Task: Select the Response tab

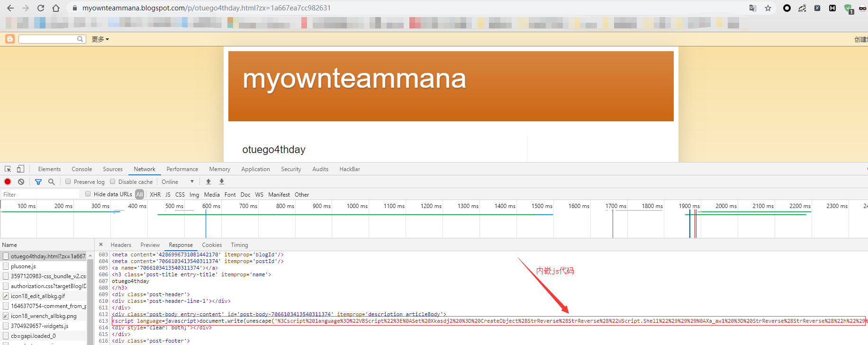Action: [x=181, y=245]
